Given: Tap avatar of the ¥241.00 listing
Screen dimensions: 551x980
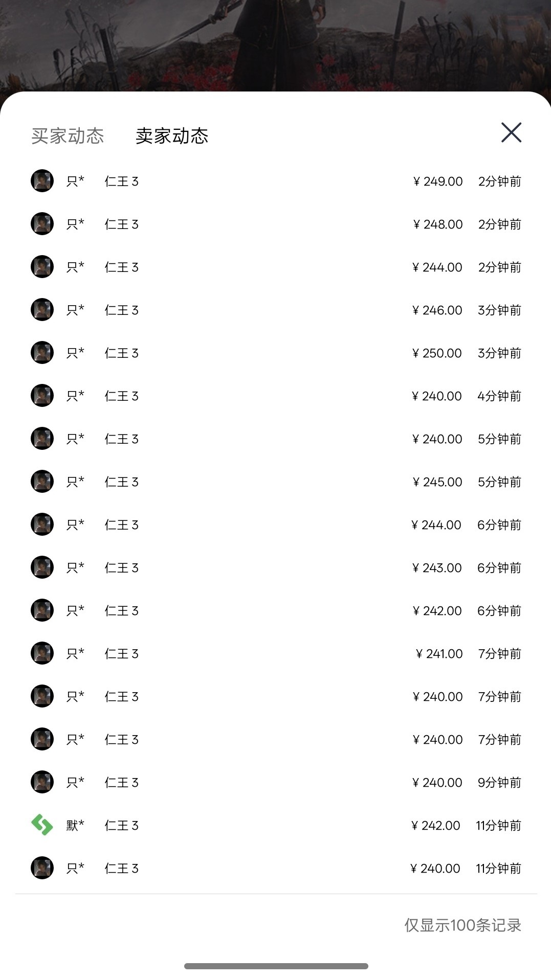Looking at the screenshot, I should pyautogui.click(x=42, y=653).
